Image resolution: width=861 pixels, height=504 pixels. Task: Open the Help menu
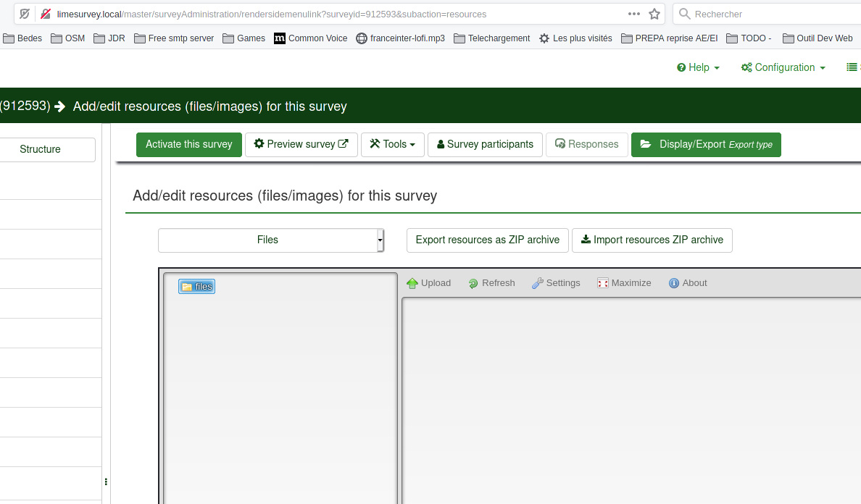pyautogui.click(x=698, y=67)
